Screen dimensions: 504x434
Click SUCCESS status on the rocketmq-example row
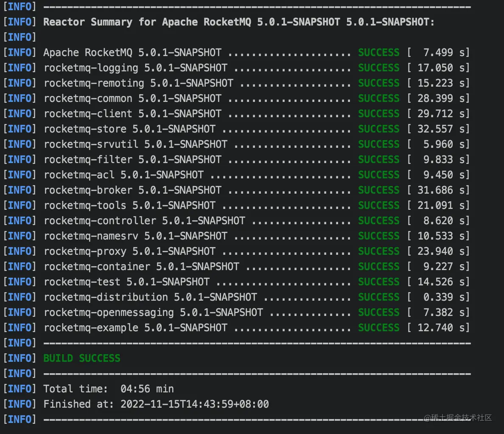pyautogui.click(x=379, y=327)
